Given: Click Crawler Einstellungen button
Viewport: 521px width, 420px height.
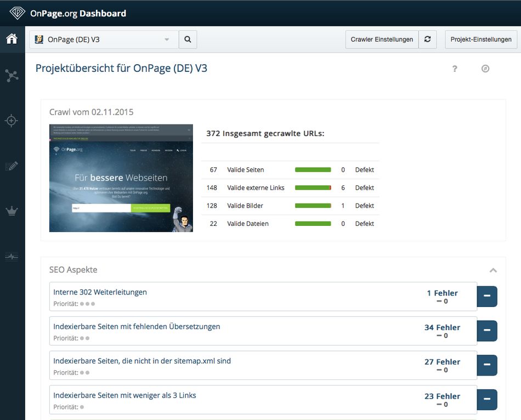Looking at the screenshot, I should pos(382,39).
